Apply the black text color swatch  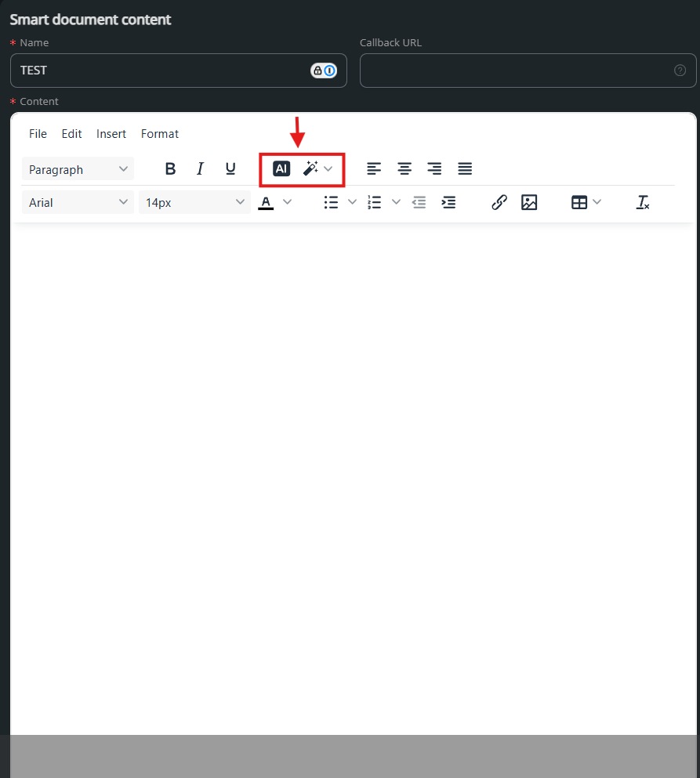[267, 202]
